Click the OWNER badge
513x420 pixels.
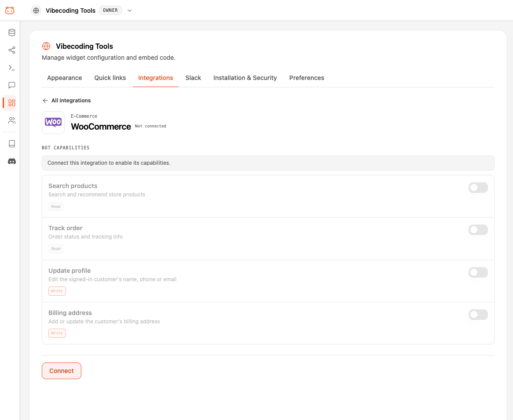(x=110, y=11)
